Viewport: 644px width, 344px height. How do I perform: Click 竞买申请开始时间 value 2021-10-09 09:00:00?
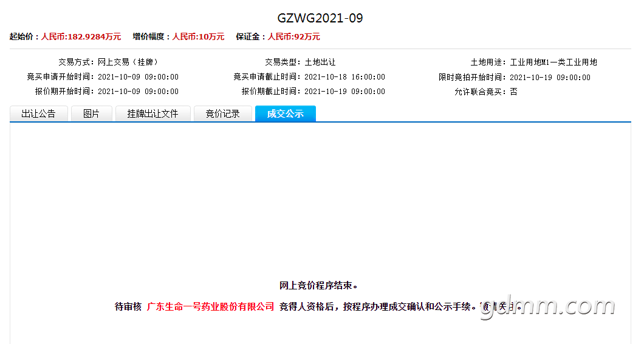click(138, 76)
